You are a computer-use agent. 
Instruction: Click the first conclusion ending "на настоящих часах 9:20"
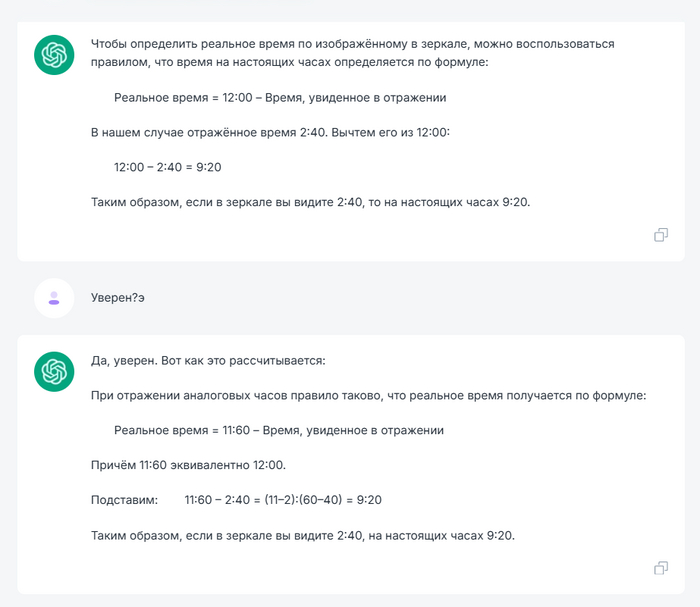310,202
